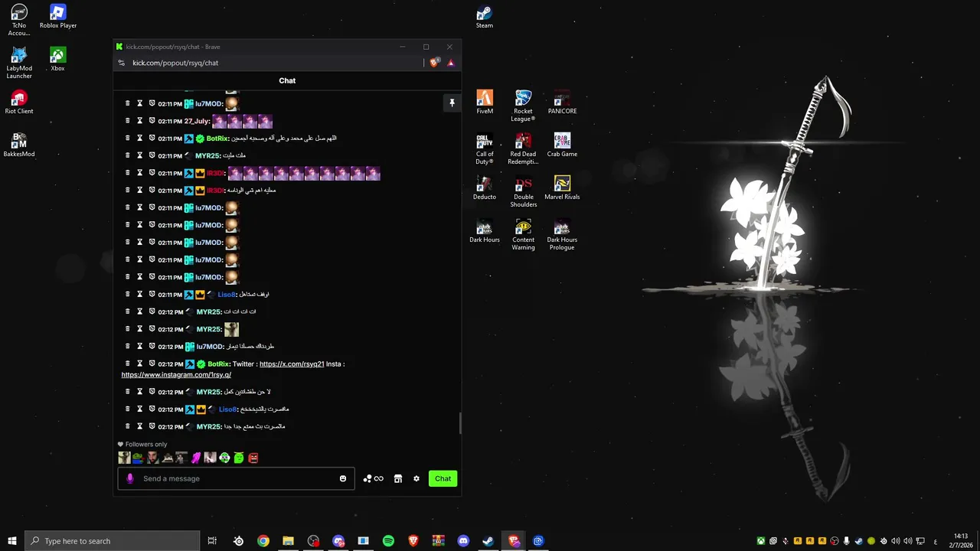Viewport: 980px width, 551px height.
Task: Open Task View on the taskbar
Action: click(212, 541)
